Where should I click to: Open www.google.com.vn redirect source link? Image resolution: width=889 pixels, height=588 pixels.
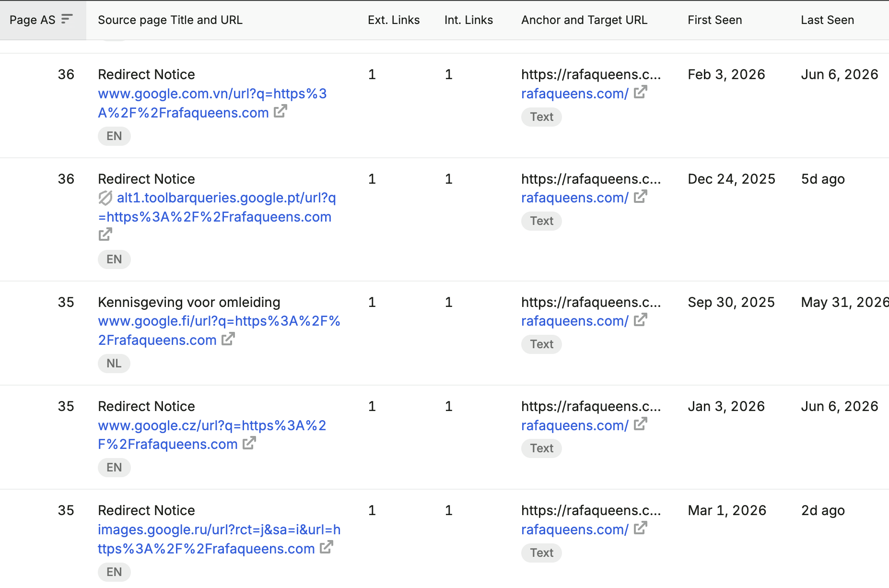(x=212, y=103)
